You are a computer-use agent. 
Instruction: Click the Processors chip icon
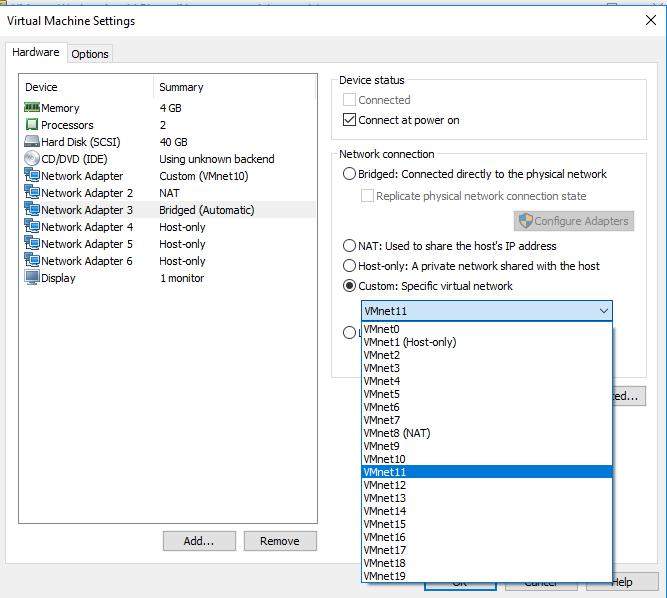point(32,124)
